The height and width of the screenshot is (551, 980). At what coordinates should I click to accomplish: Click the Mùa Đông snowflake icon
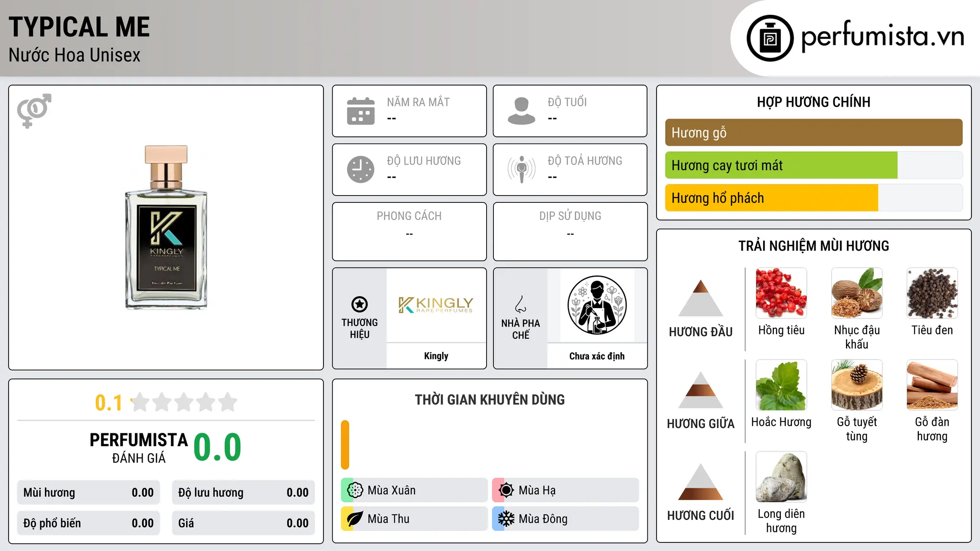click(x=506, y=519)
